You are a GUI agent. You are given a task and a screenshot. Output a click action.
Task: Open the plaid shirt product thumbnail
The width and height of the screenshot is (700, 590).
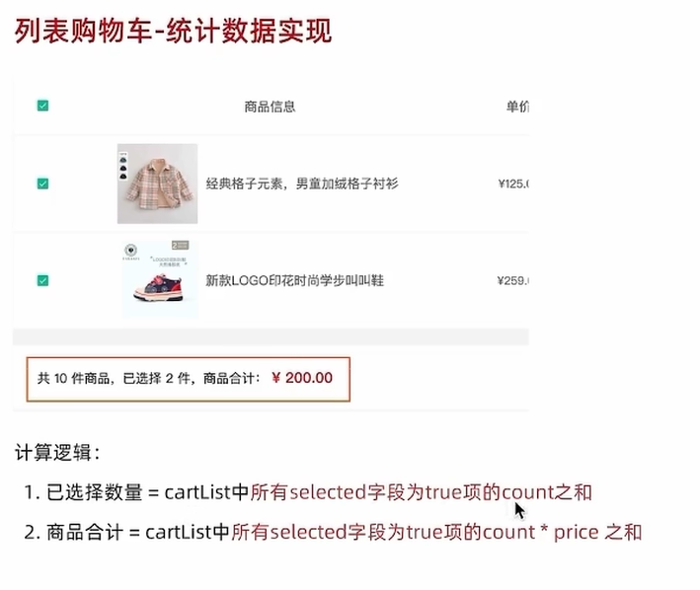[x=157, y=184]
